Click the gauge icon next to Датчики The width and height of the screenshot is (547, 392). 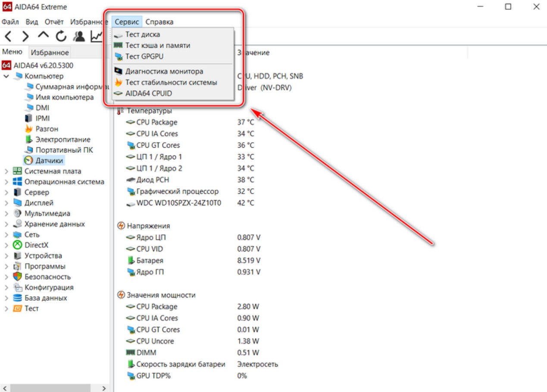29,161
